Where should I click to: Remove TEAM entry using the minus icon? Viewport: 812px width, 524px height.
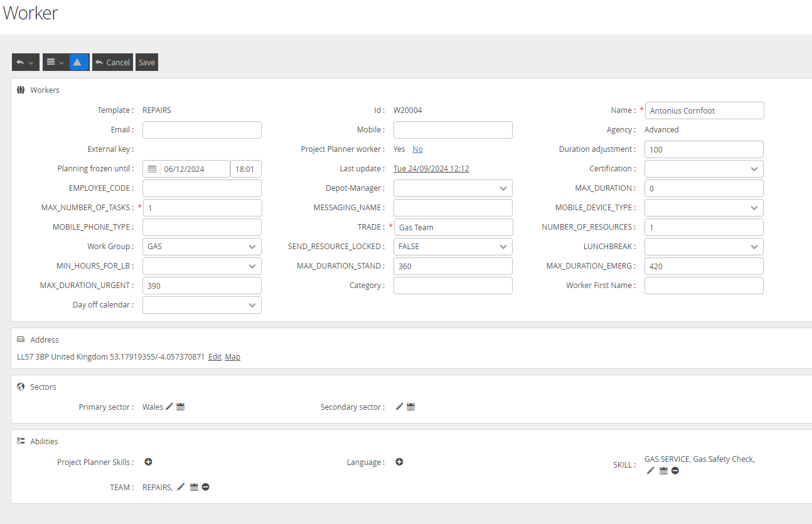tap(206, 487)
